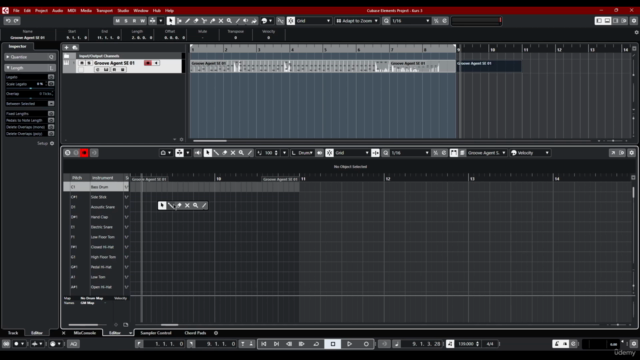Click the tempo 139.000 field
Viewport: 640px width, 360px height.
click(x=466, y=344)
